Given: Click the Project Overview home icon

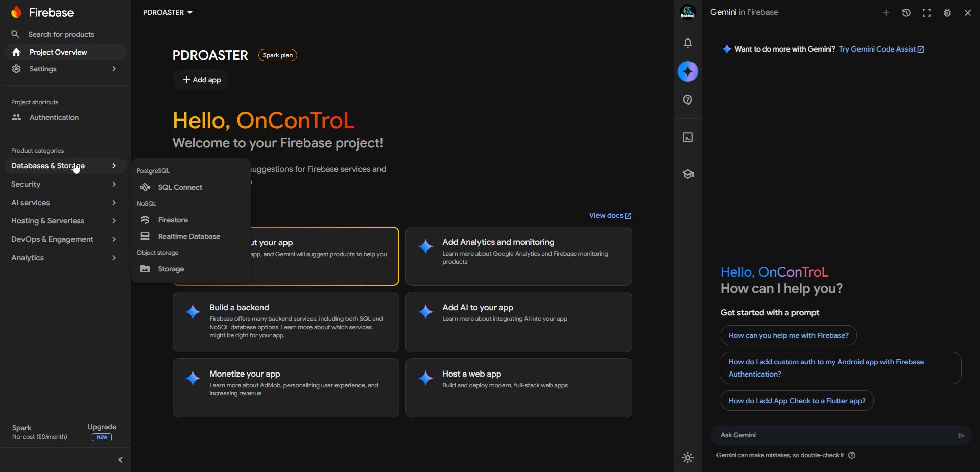Looking at the screenshot, I should click(x=16, y=52).
